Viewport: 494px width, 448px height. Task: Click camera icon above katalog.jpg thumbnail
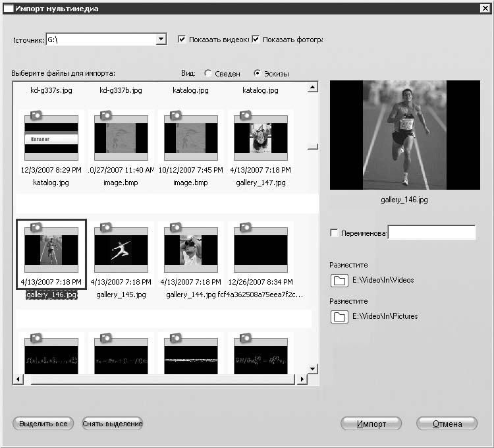(37, 115)
